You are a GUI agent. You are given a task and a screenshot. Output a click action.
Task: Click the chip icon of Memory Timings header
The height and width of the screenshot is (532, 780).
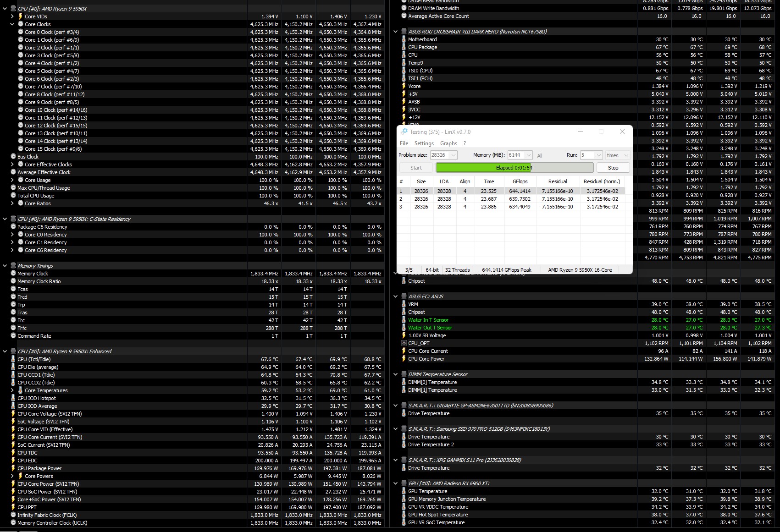click(13, 266)
